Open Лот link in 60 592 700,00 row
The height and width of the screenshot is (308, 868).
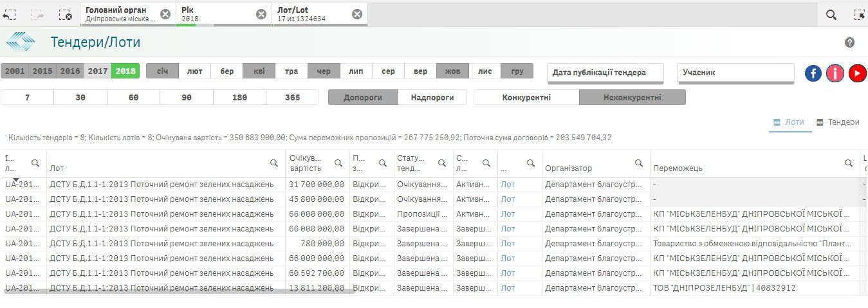point(508,273)
